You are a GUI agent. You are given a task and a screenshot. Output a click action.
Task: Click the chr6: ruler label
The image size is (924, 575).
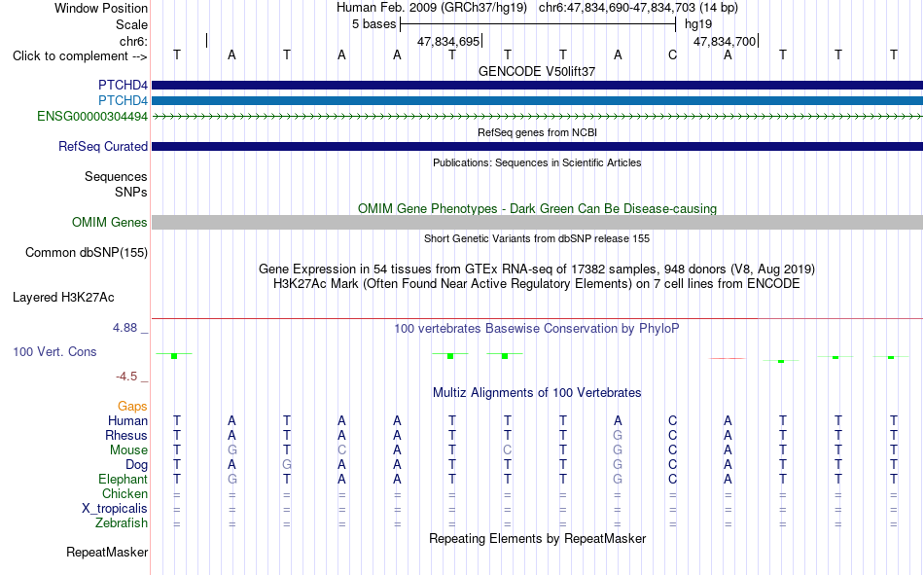tap(134, 41)
